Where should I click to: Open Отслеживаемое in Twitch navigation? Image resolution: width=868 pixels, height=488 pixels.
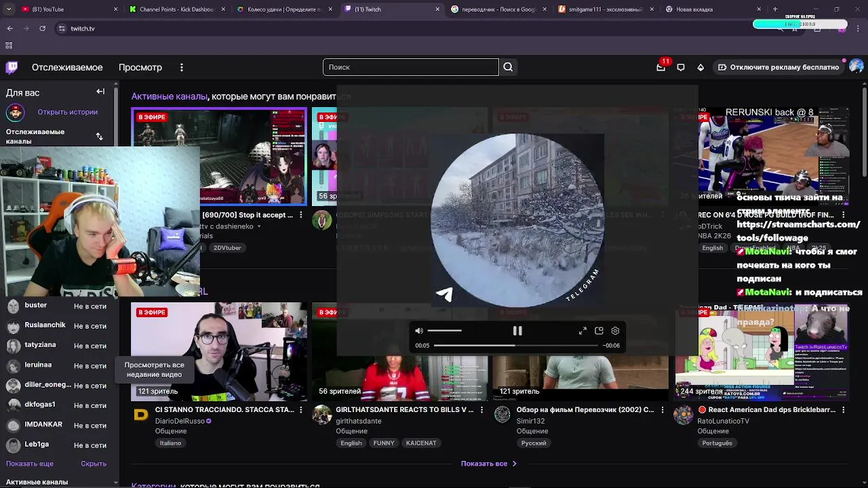click(67, 67)
